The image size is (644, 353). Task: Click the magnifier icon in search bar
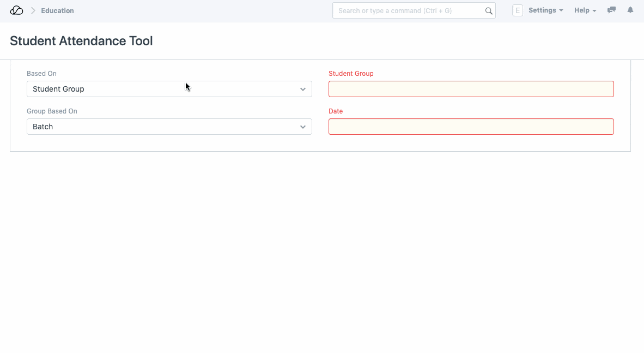point(489,10)
